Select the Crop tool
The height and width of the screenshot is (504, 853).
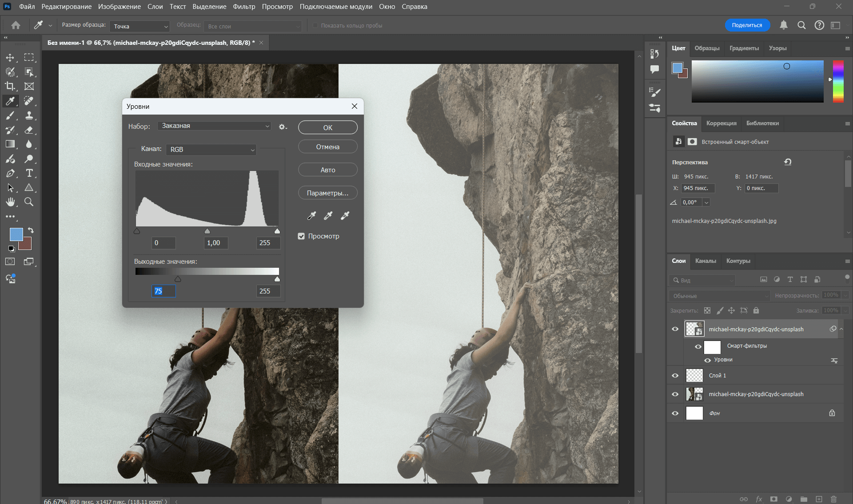pos(11,86)
